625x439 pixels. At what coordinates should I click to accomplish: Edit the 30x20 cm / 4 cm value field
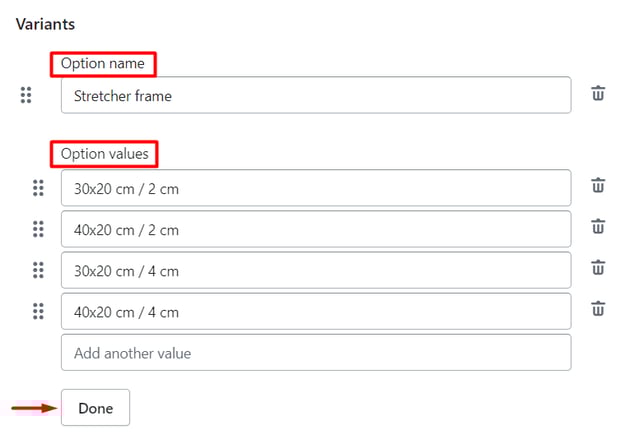pos(315,270)
